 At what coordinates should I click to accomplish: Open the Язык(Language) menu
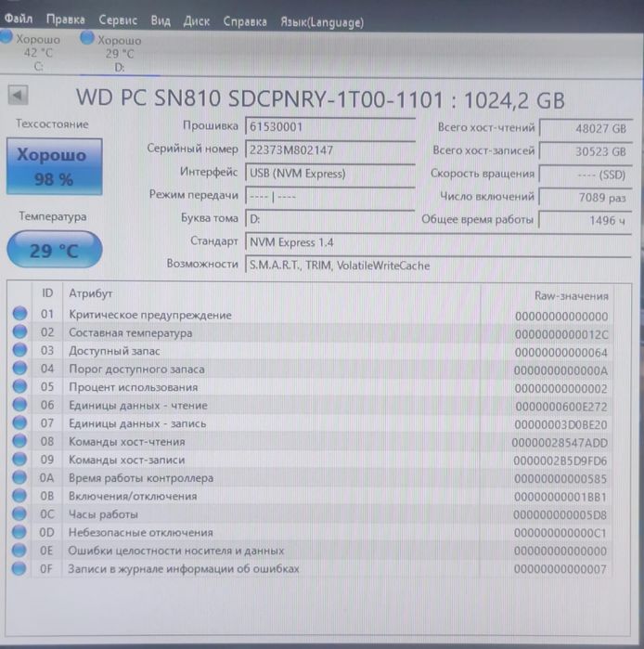tap(322, 22)
